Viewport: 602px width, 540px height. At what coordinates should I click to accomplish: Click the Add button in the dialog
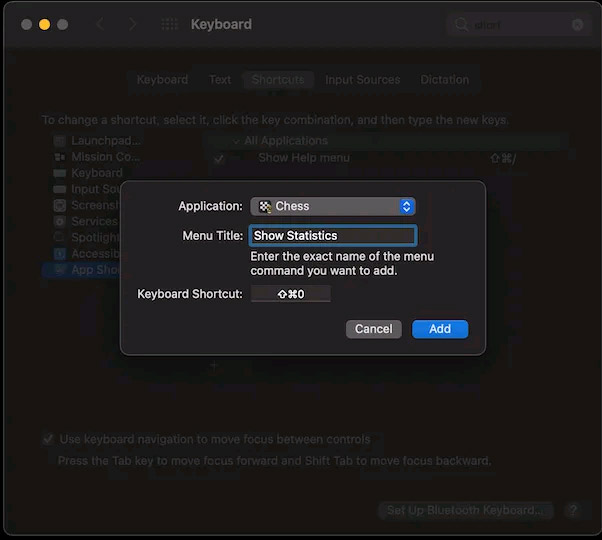440,329
